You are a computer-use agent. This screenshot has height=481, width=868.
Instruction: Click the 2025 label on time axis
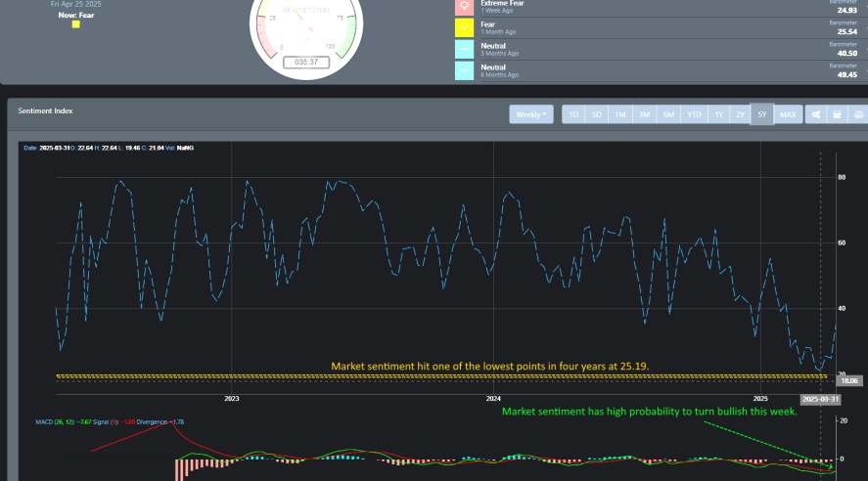point(760,399)
